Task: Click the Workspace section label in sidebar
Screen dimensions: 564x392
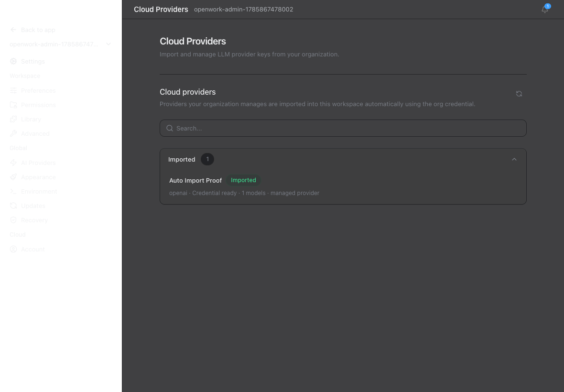Action: tap(25, 76)
